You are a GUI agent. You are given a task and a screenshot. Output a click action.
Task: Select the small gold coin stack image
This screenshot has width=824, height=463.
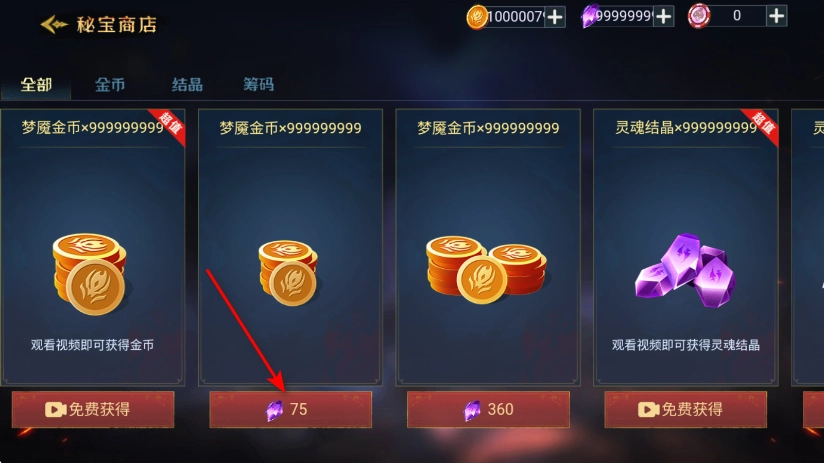point(289,273)
